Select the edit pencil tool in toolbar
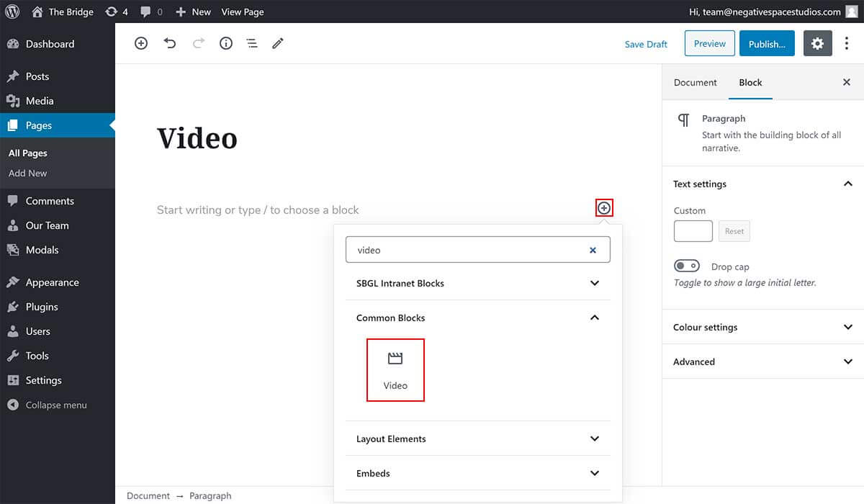Image resolution: width=864 pixels, height=504 pixels. [x=278, y=43]
